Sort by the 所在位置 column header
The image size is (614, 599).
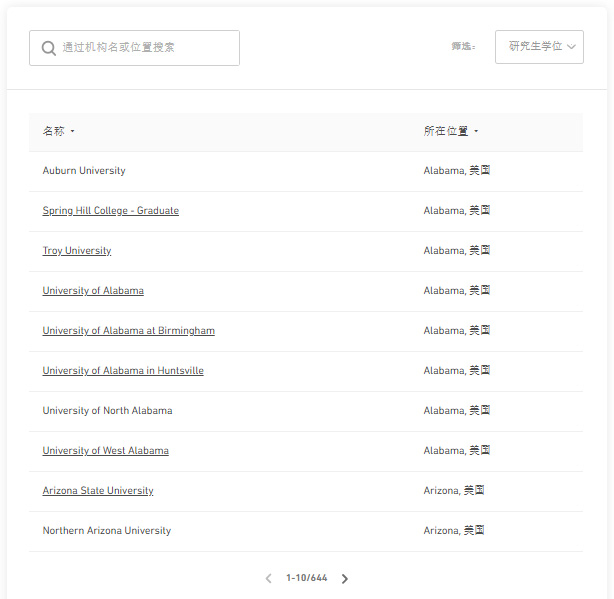click(x=451, y=131)
